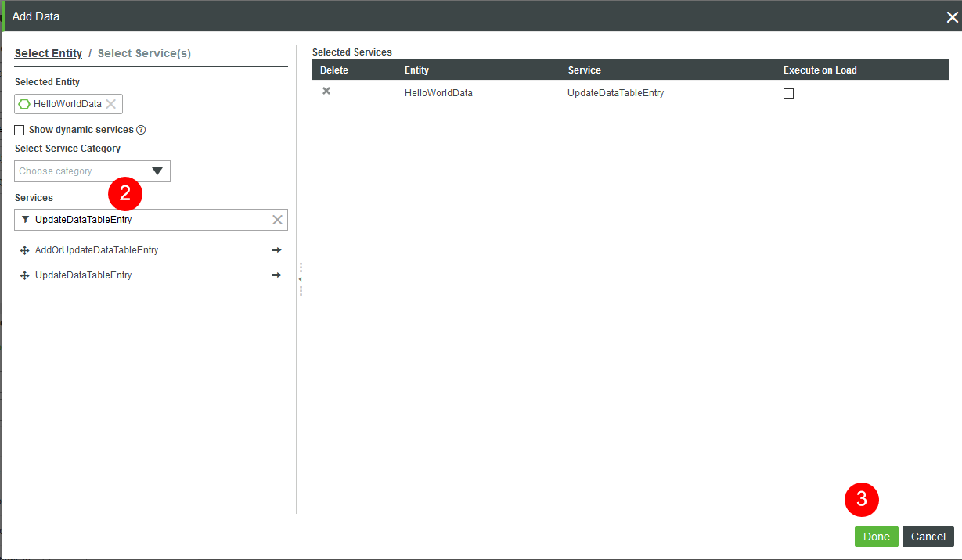This screenshot has width=962, height=560.
Task: Click the move handle beside AddOrUpdateDataTableEntry
Action: pos(24,249)
